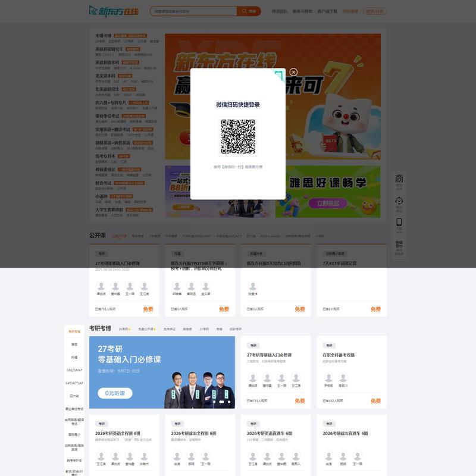This screenshot has width=476, height=476.
Task: Open the 北美读本科 category
Action: pos(105,76)
